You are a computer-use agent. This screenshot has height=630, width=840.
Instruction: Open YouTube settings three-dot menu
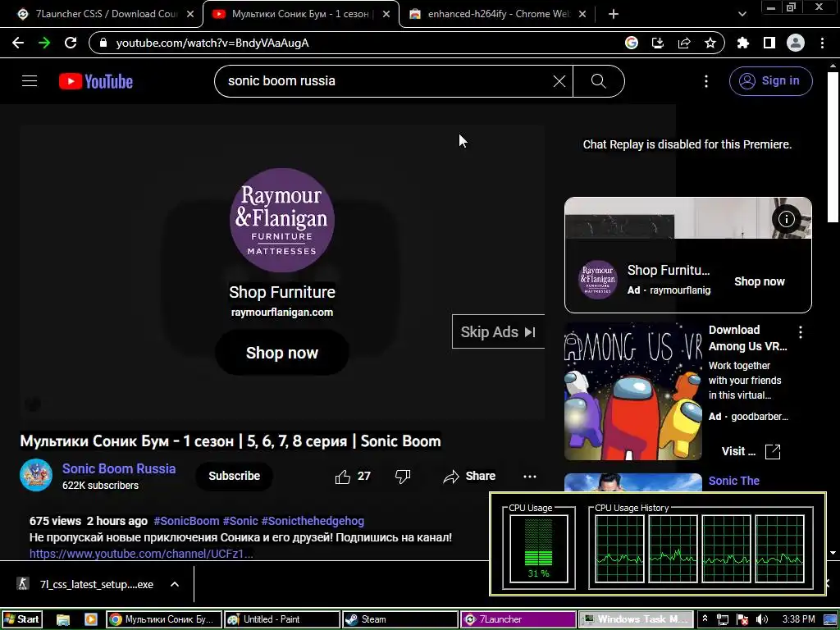706,81
